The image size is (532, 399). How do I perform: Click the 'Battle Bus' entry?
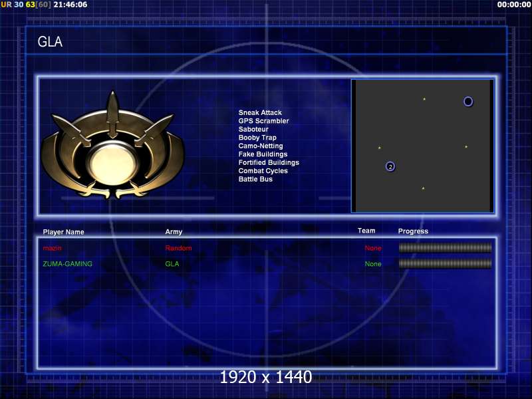255,179
